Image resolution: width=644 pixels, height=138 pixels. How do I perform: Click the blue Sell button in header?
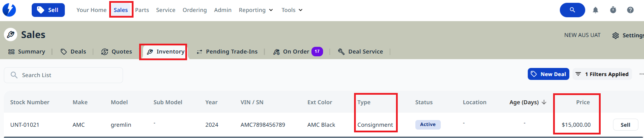(48, 10)
